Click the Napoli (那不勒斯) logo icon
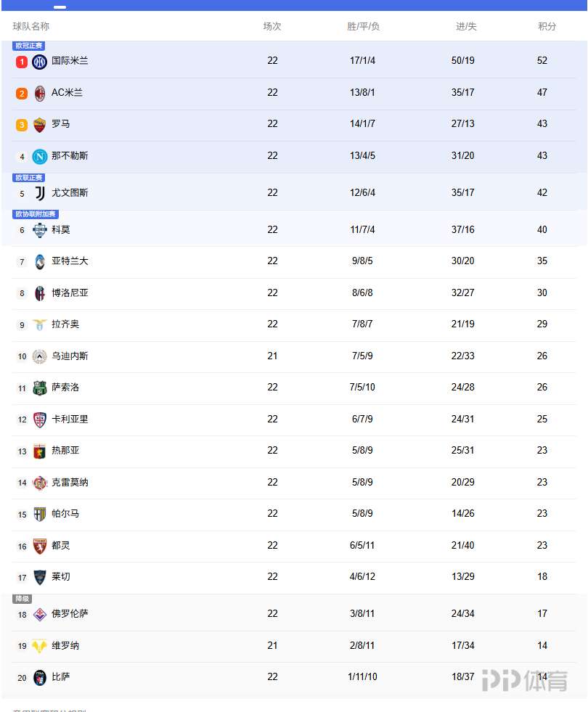The height and width of the screenshot is (712, 588). 39,156
